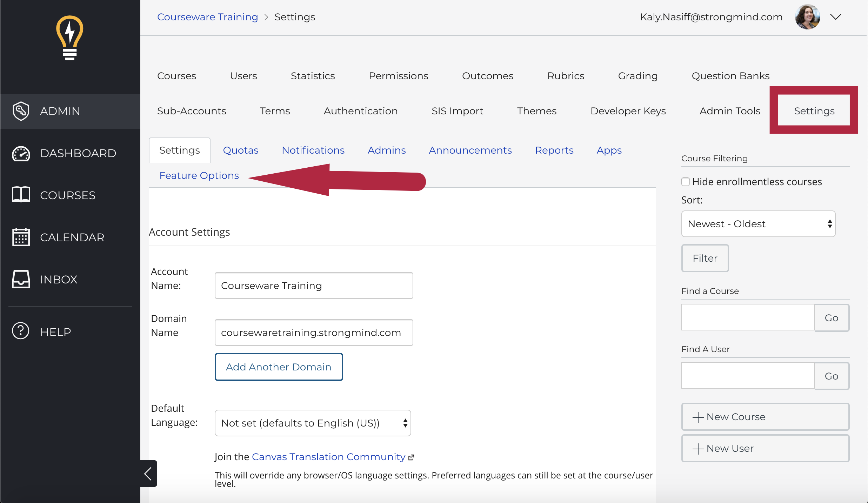Image resolution: width=868 pixels, height=503 pixels.
Task: Click the Domain Name input field
Action: click(314, 333)
